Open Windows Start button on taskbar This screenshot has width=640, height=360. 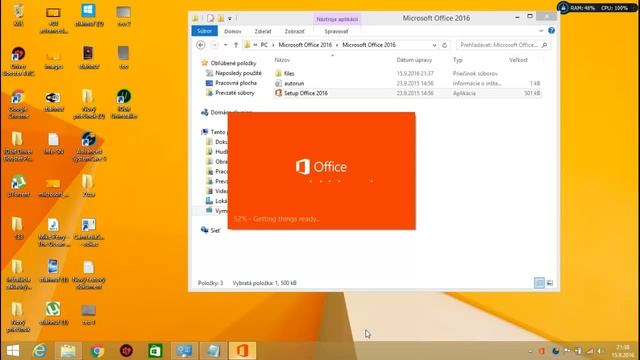click(x=13, y=351)
